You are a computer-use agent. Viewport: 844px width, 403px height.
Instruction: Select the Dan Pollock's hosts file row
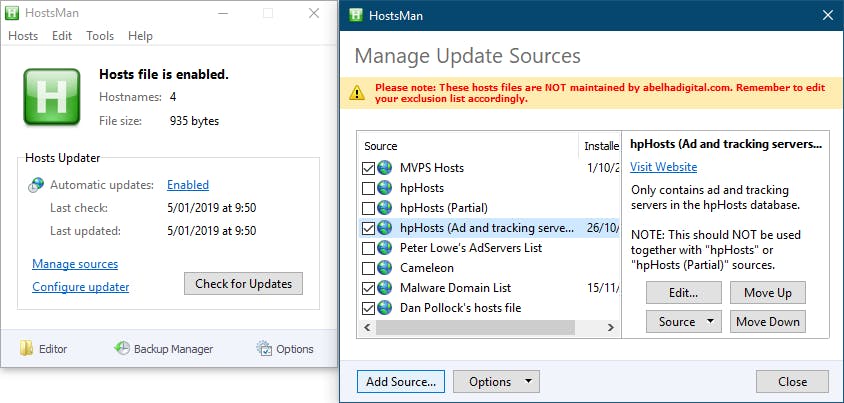pyautogui.click(x=460, y=308)
